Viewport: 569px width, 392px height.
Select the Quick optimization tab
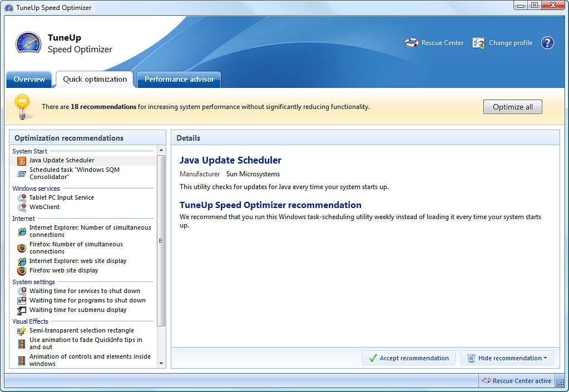pyautogui.click(x=95, y=80)
